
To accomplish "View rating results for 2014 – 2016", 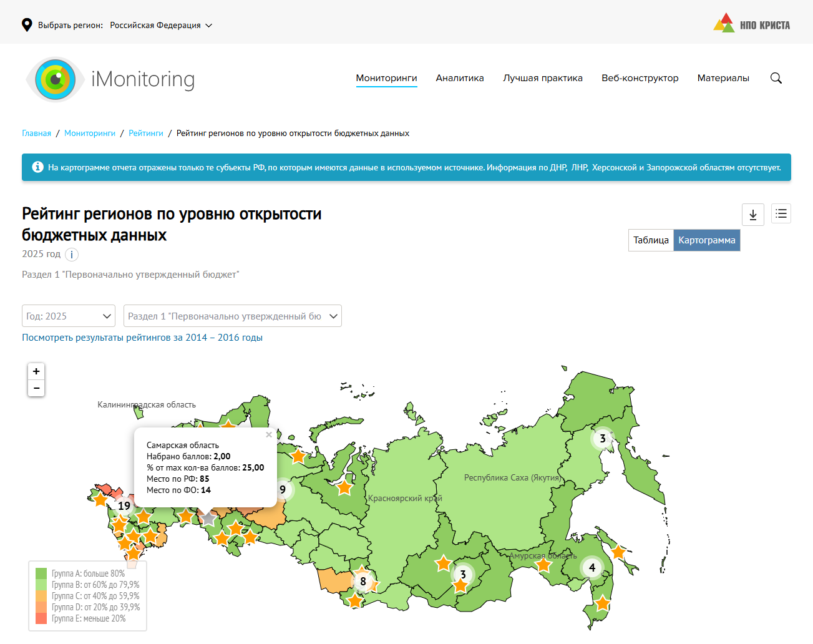I will pyautogui.click(x=142, y=338).
